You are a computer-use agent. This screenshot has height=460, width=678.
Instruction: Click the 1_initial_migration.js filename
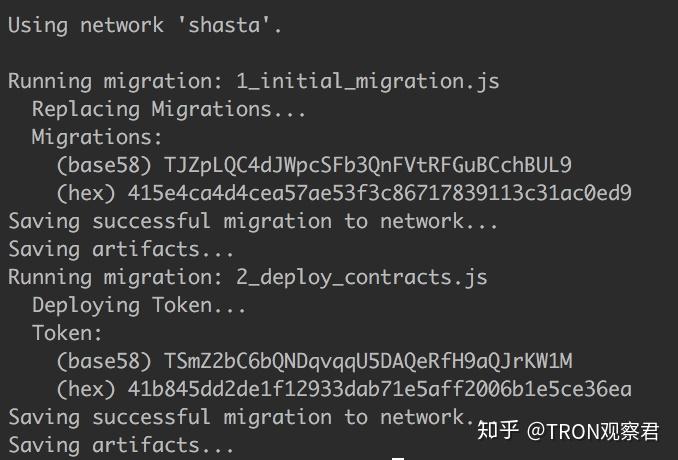click(x=367, y=81)
